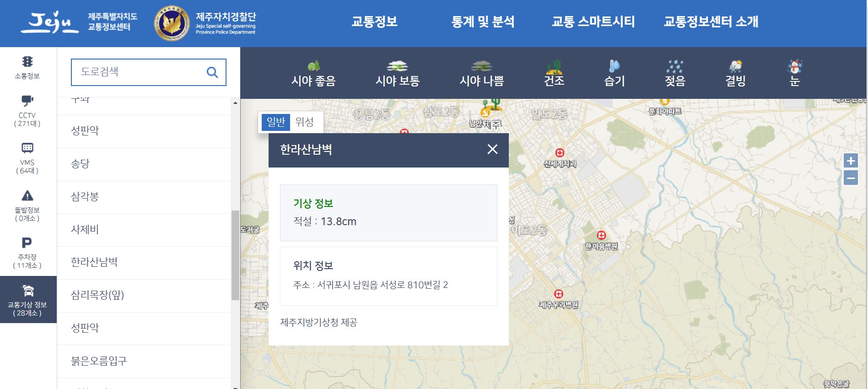The width and height of the screenshot is (868, 389).
Task: Click the 제주지방기상청 제공 credit text
Action: click(318, 323)
